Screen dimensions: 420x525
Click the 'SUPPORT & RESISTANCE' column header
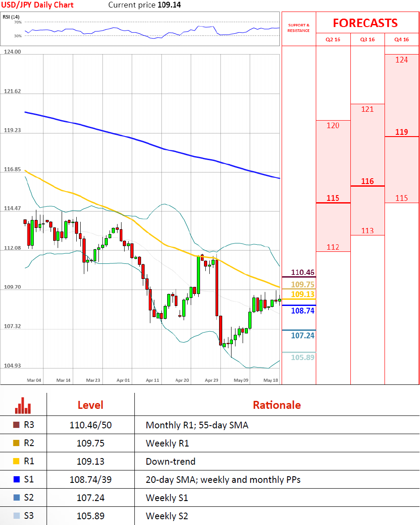tap(298, 28)
